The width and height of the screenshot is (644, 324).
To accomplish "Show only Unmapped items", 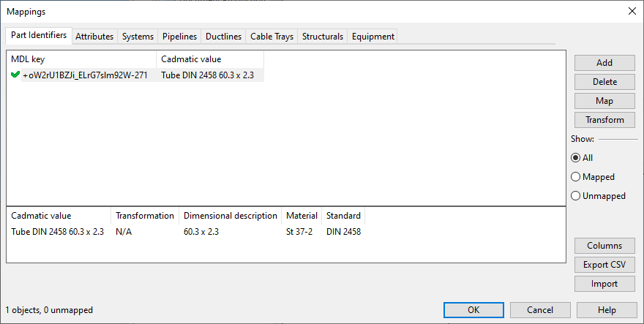I will [576, 196].
